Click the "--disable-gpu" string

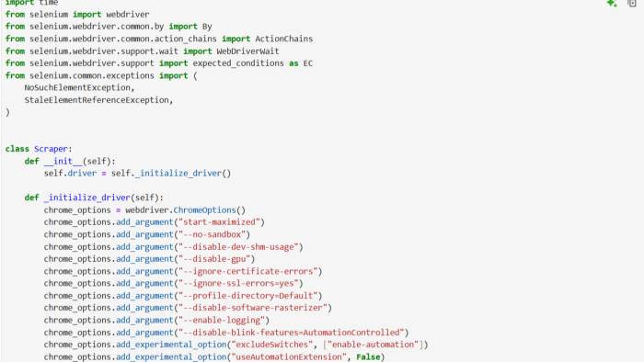coord(214,259)
